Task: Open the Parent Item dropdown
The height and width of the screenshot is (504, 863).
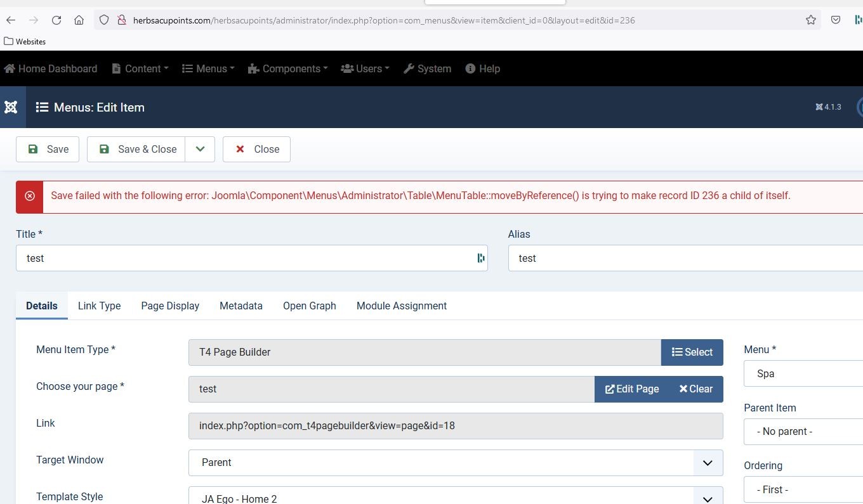Action: pyautogui.click(x=803, y=432)
